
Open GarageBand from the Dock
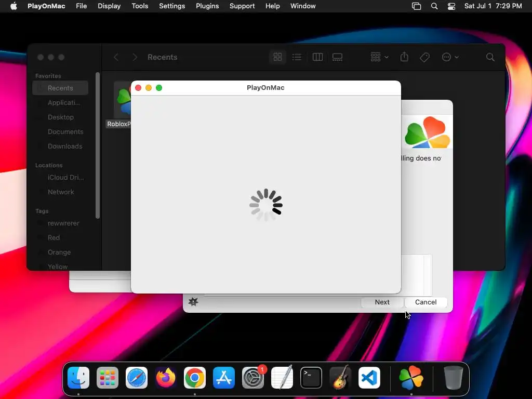point(340,378)
